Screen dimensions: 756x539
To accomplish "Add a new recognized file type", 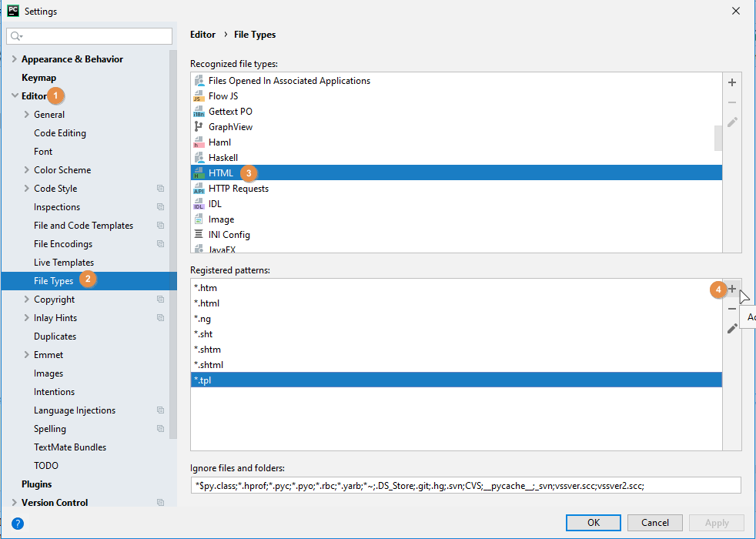I will (x=732, y=82).
